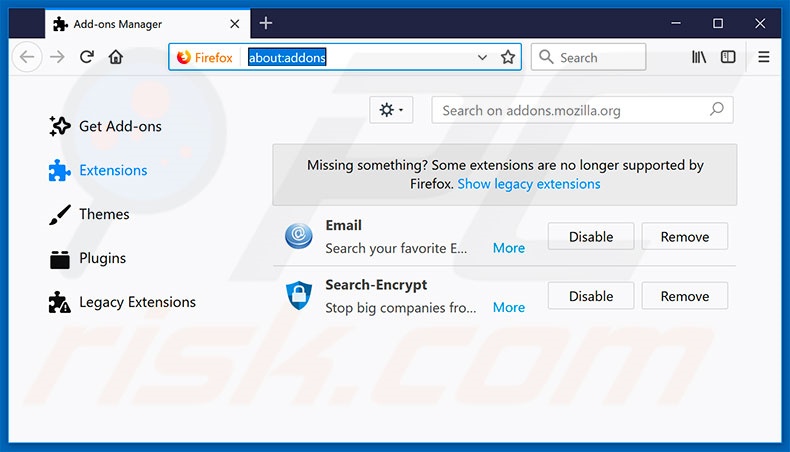Click the Themes paintbrush icon

pos(60,215)
